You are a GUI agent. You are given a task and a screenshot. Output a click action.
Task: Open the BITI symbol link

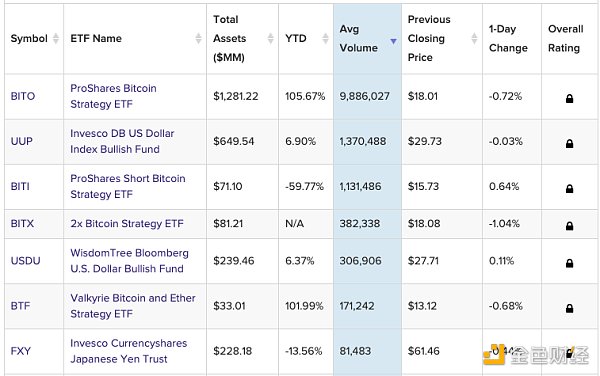20,186
